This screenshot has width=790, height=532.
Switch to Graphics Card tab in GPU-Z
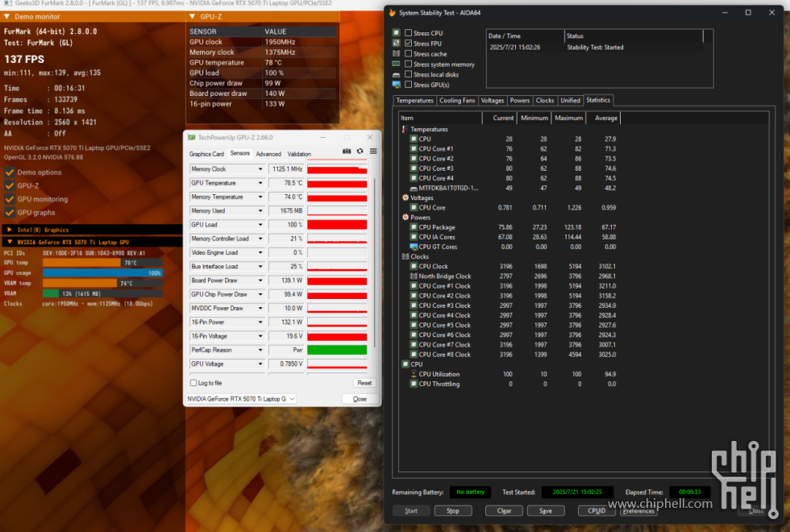click(206, 154)
